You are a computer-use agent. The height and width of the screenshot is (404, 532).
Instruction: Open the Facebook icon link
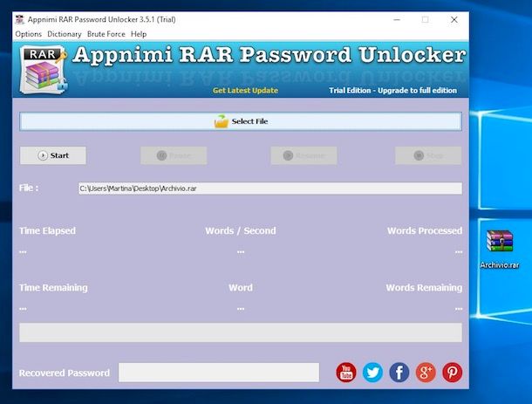click(399, 373)
